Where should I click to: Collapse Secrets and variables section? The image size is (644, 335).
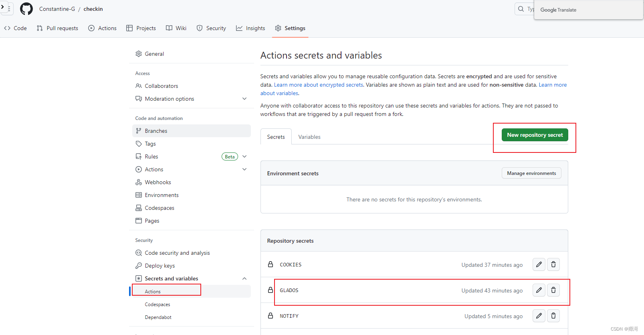(x=244, y=278)
